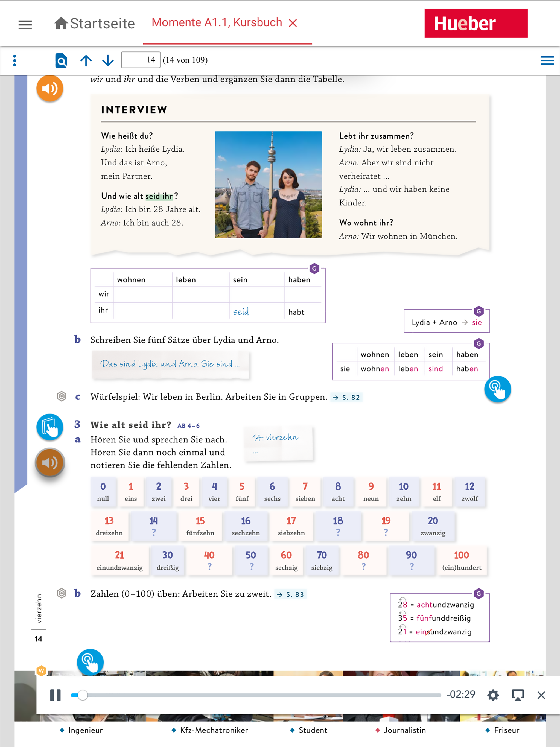Click the remaining time -02:29
The height and width of the screenshot is (747, 560).
point(461,694)
